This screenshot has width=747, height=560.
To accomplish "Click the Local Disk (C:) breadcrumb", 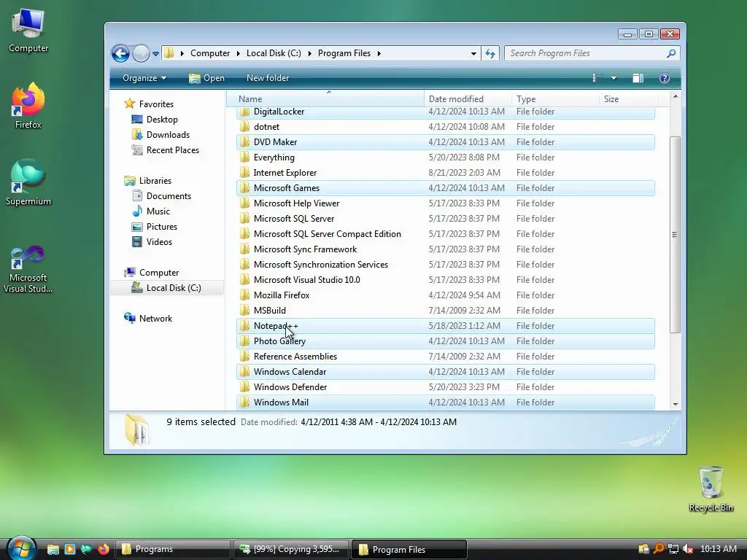I will click(274, 53).
